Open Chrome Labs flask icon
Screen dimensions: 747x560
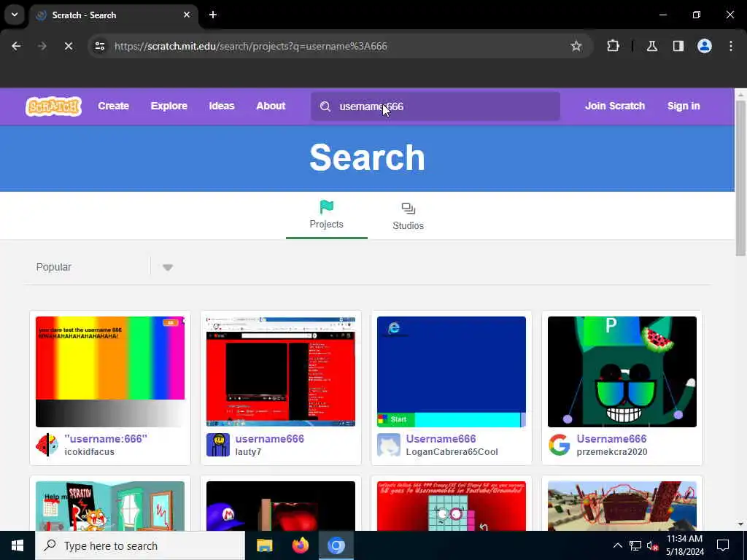(x=651, y=46)
